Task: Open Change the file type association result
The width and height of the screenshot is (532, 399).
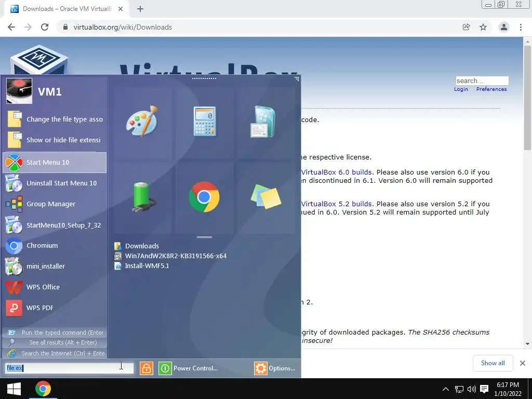Action: pyautogui.click(x=55, y=119)
